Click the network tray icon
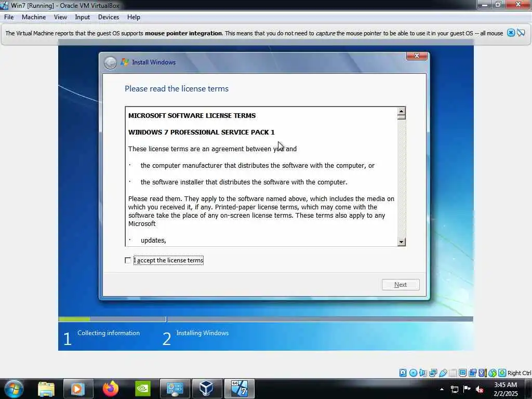Image resolution: width=532 pixels, height=399 pixels. [454, 389]
